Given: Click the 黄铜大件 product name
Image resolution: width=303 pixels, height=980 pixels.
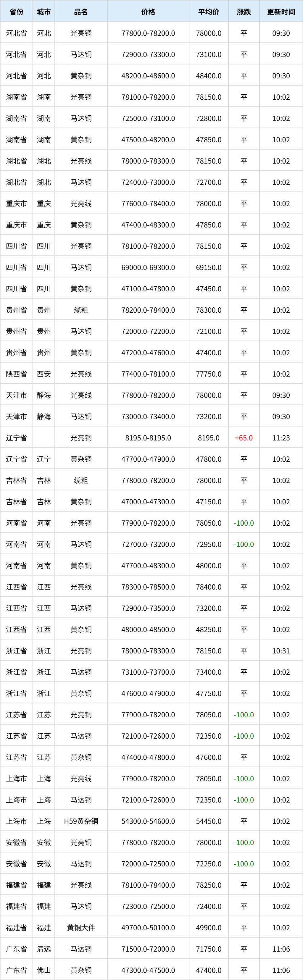Looking at the screenshot, I should 81,928.
